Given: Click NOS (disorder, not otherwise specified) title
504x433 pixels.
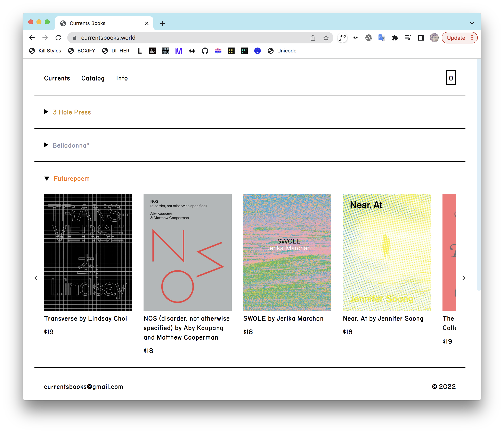Looking at the screenshot, I should 187,328.
